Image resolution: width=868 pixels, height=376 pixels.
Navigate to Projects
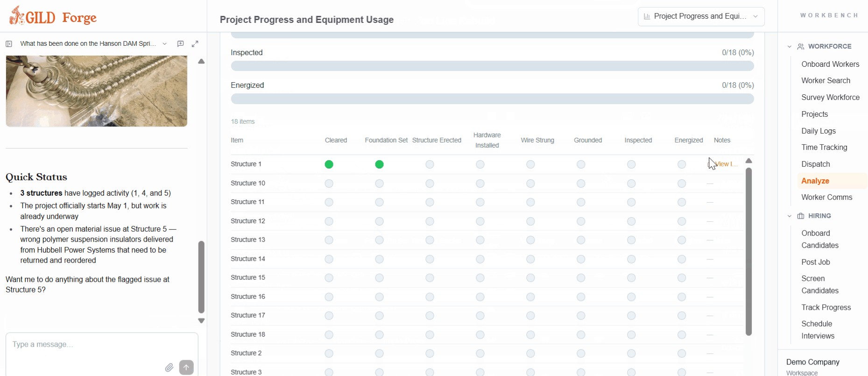pos(814,114)
